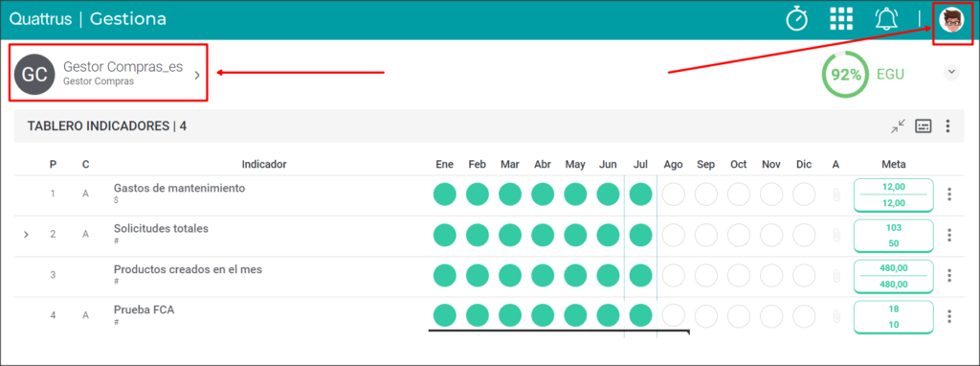Viewport: 980px width, 366px height.
Task: Click the Indicador column header
Action: (264, 165)
